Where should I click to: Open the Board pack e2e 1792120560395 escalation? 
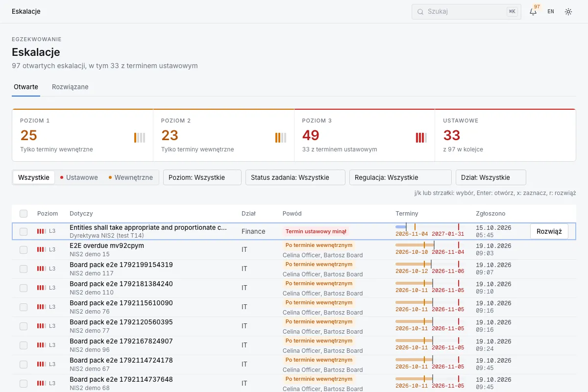121,322
